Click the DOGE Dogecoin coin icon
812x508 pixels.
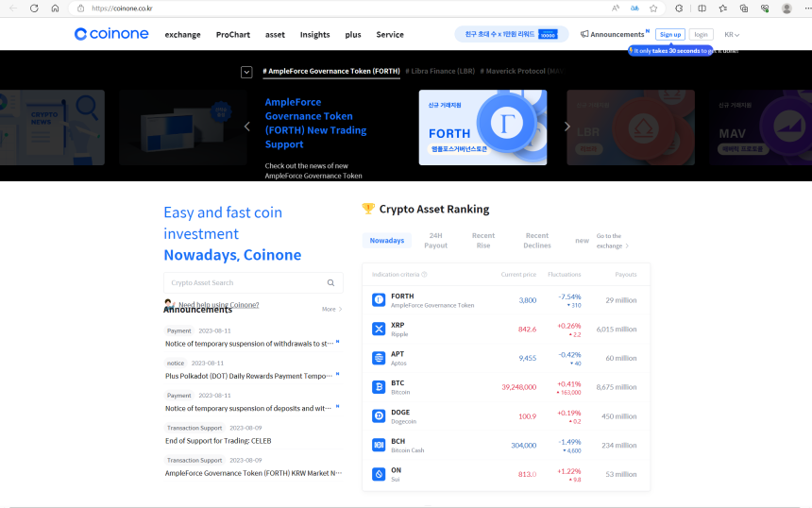point(379,415)
